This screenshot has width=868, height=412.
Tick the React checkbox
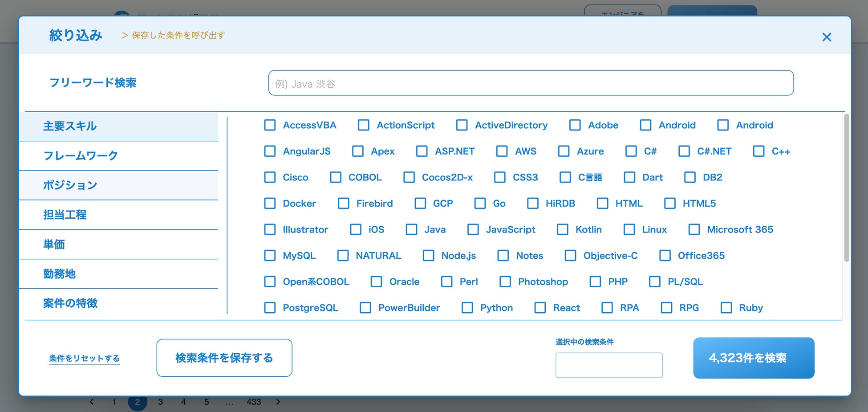point(540,308)
